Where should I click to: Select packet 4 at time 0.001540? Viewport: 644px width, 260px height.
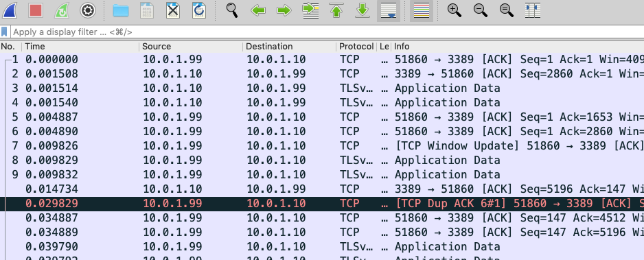click(322, 102)
